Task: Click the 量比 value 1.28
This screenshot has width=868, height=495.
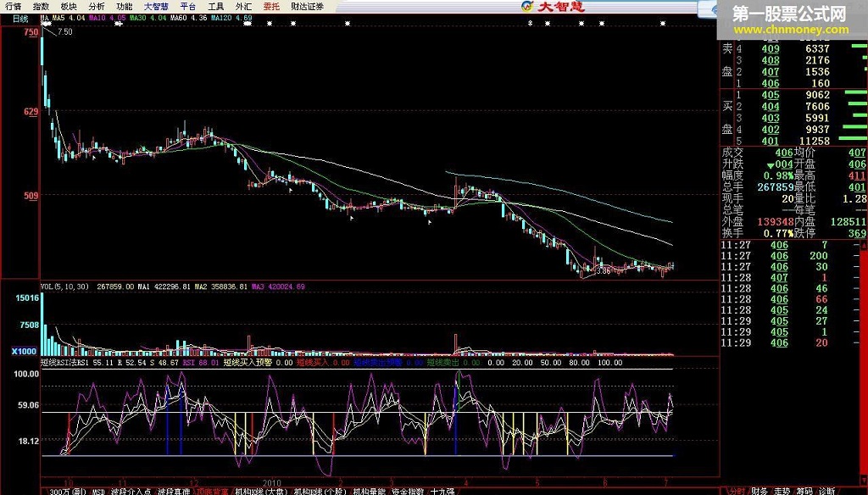Action: 854,198
